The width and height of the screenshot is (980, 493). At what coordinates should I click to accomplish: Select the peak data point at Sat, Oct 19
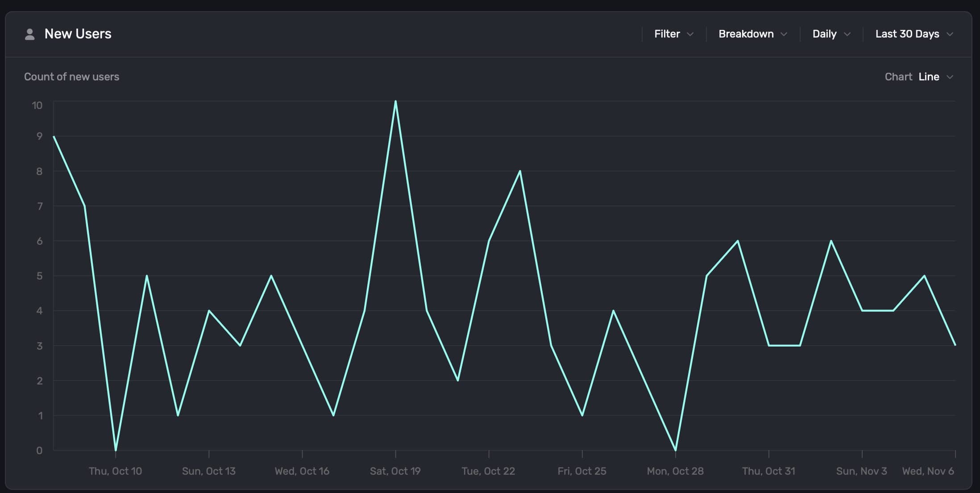click(395, 102)
